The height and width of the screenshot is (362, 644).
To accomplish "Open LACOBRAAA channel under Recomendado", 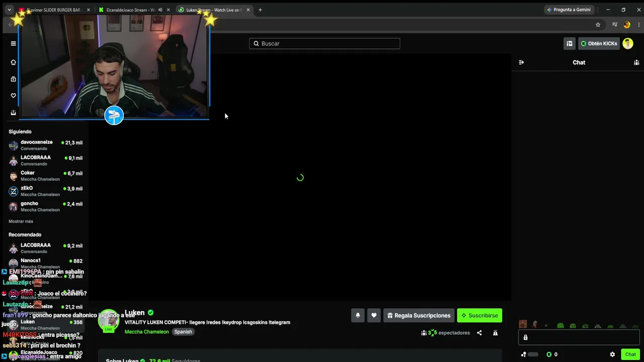I will 45,248.
